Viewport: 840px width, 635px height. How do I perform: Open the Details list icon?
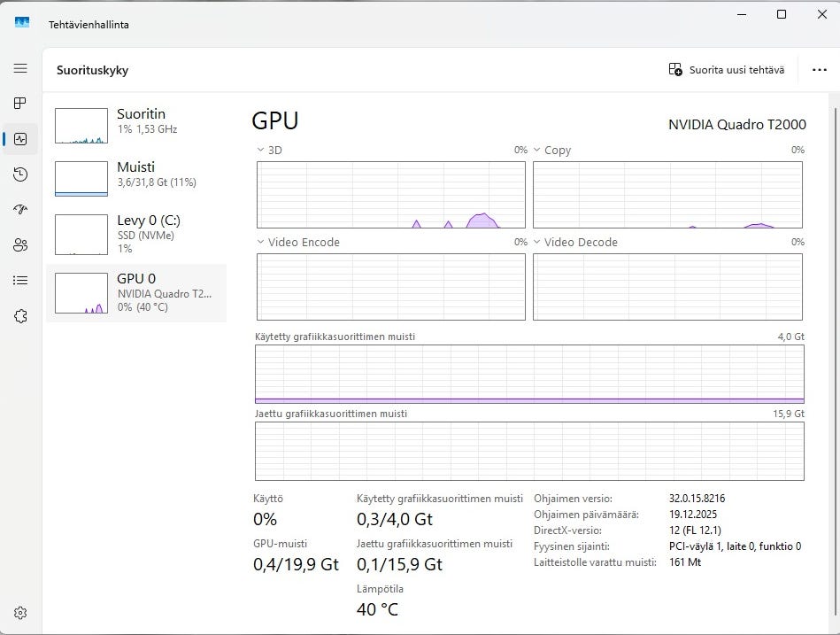tap(20, 281)
